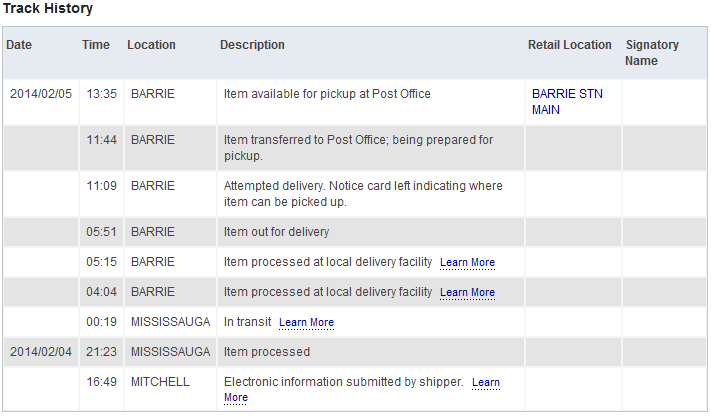
Task: Click the 2014/02/05 date cell
Action: coord(41,94)
